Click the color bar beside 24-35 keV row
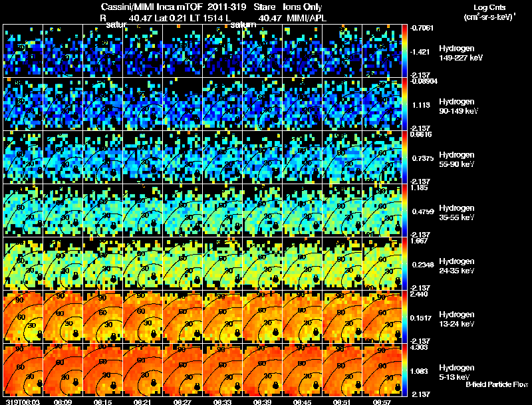The width and height of the screenshot is (532, 405). click(404, 263)
